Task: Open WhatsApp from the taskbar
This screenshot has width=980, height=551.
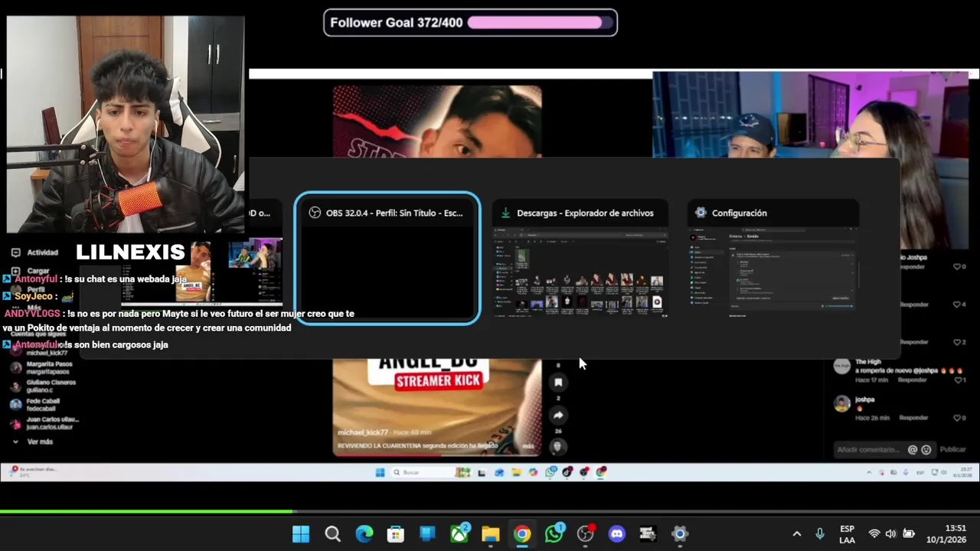Action: [x=554, y=534]
